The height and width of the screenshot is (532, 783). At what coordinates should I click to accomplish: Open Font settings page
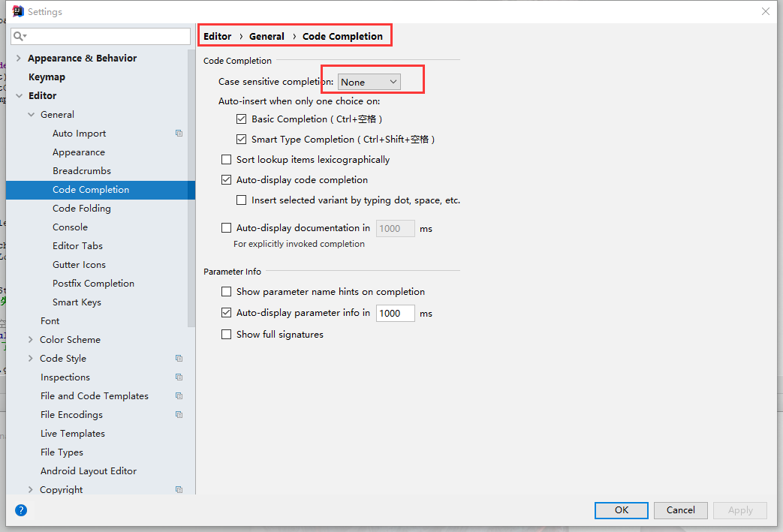tap(50, 321)
